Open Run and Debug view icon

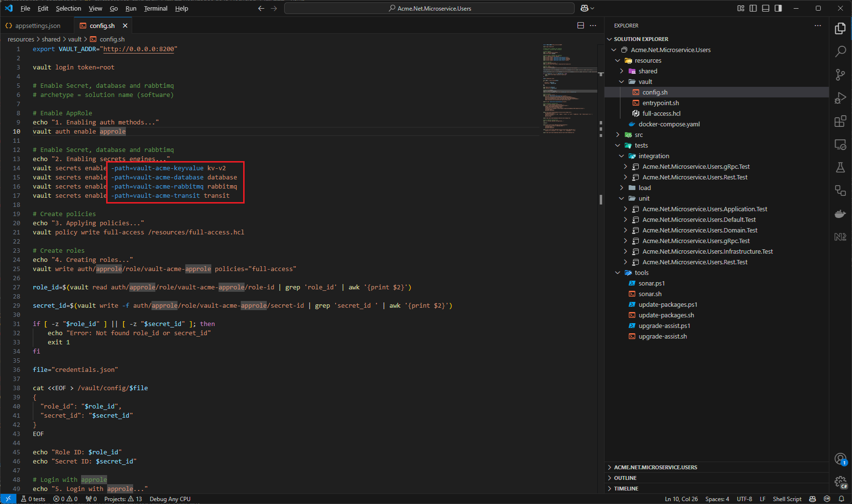pos(840,98)
